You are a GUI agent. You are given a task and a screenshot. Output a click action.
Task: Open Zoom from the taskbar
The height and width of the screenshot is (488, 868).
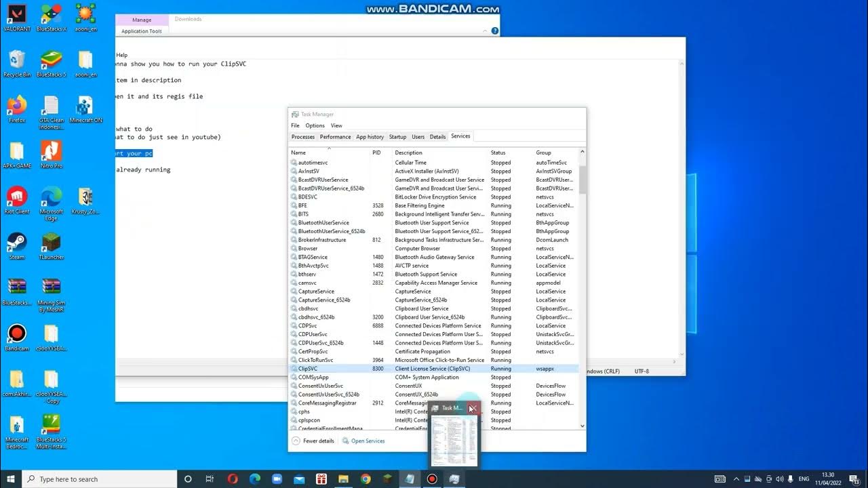click(x=277, y=479)
